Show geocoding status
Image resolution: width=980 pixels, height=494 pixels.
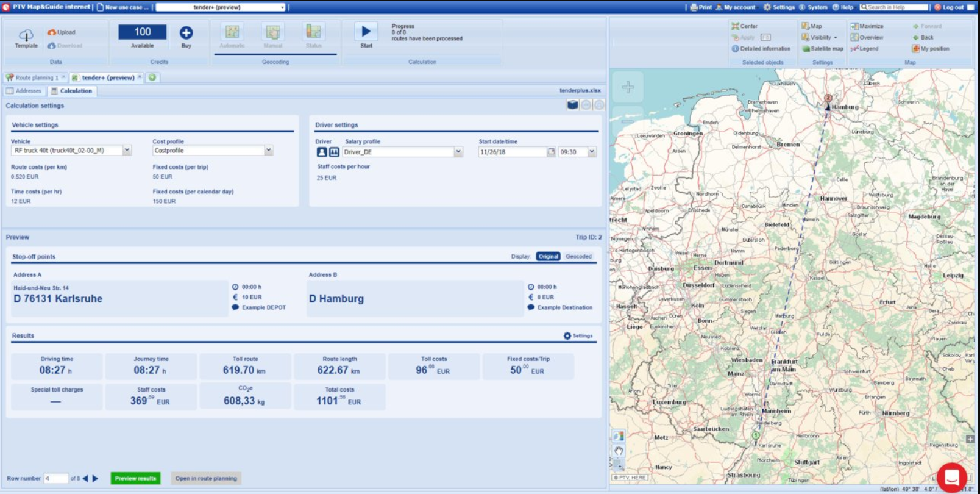[x=314, y=32]
